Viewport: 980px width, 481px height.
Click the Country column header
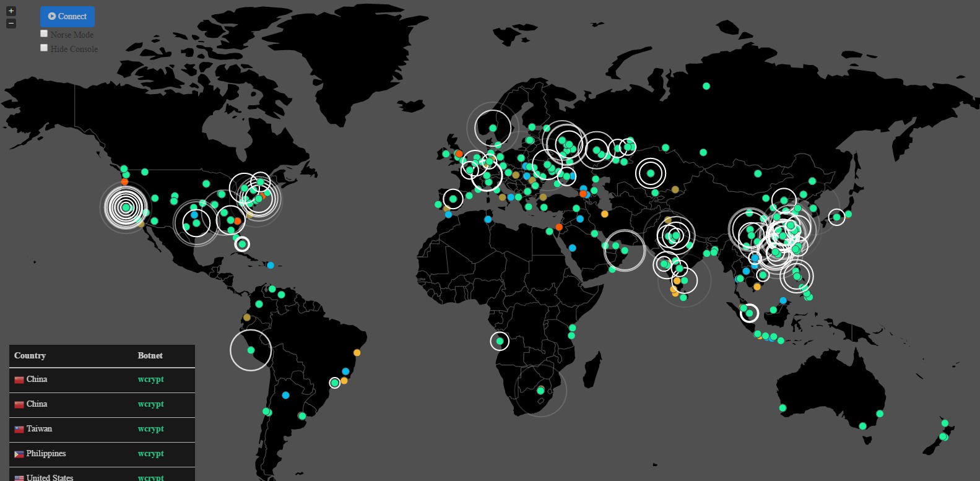pos(30,355)
